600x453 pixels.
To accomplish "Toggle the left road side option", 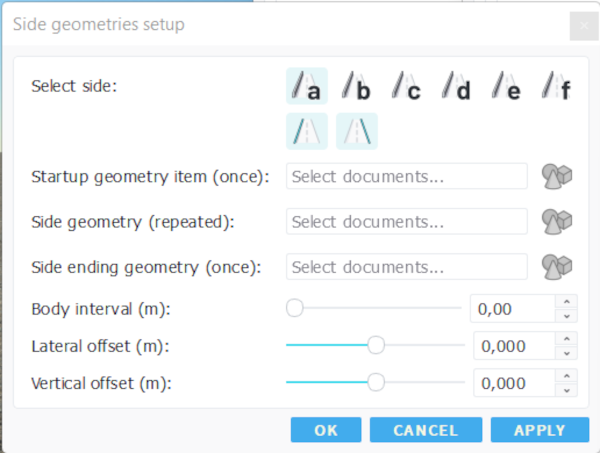I will (306, 131).
